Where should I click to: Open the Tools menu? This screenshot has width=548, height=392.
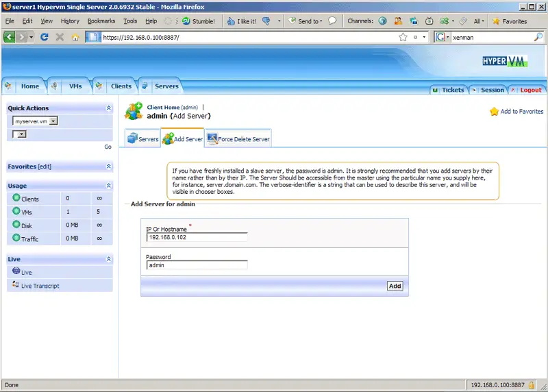point(130,21)
